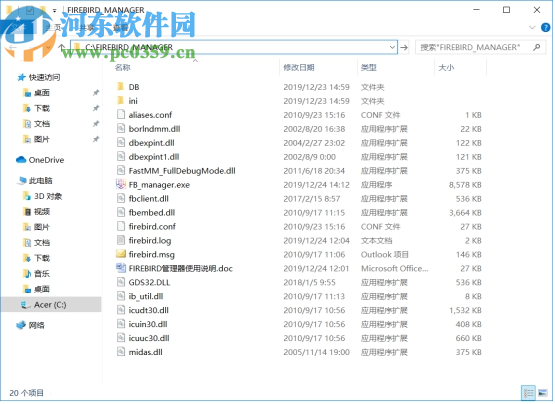Image resolution: width=555 pixels, height=404 pixels.
Task: Click the address bar path C:\FIREBIRD_MANAGER
Action: click(x=129, y=47)
